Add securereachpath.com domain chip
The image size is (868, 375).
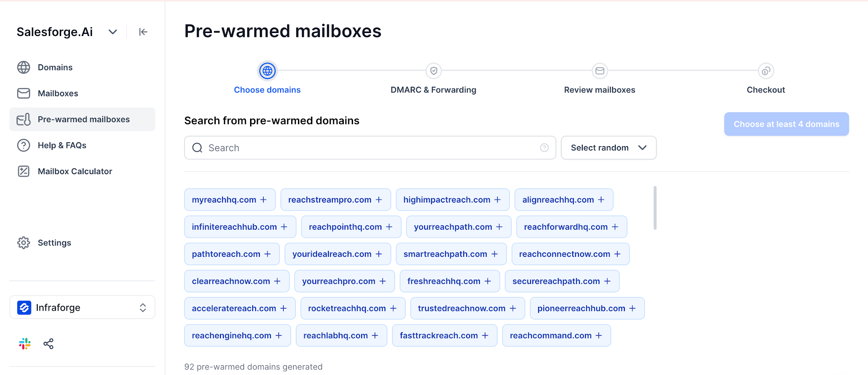tap(562, 281)
